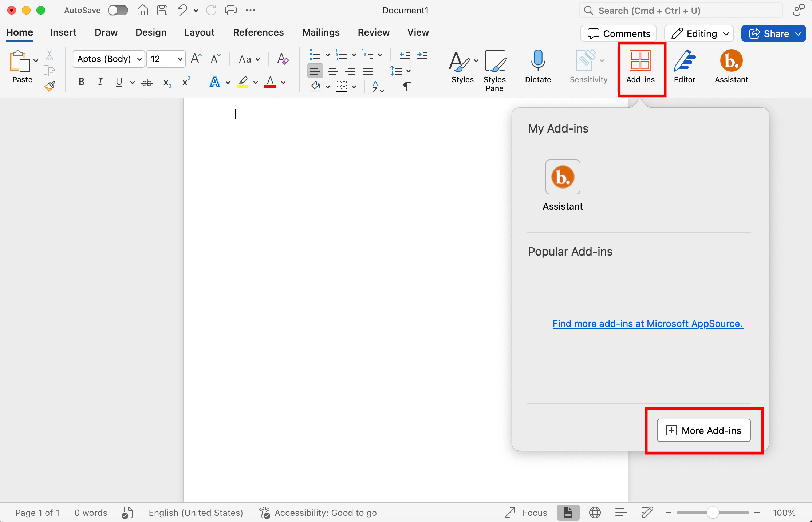
Task: Toggle the AutoSave switch
Action: pyautogui.click(x=118, y=10)
